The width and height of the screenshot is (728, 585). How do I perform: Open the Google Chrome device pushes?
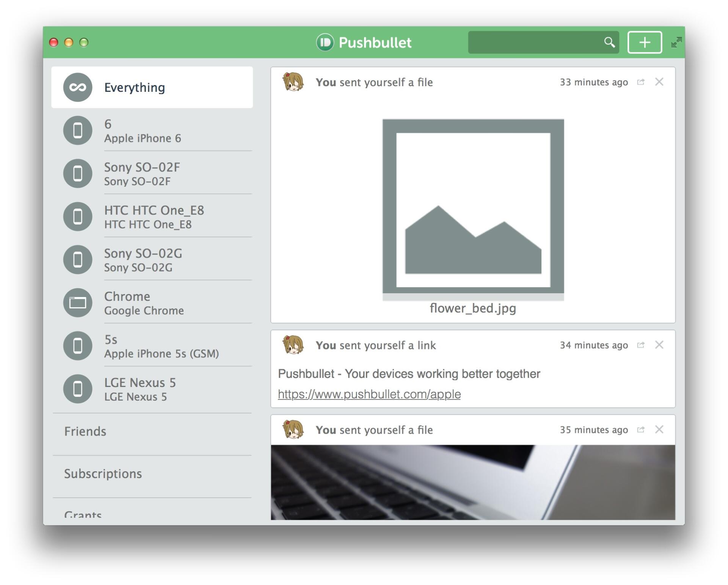152,303
